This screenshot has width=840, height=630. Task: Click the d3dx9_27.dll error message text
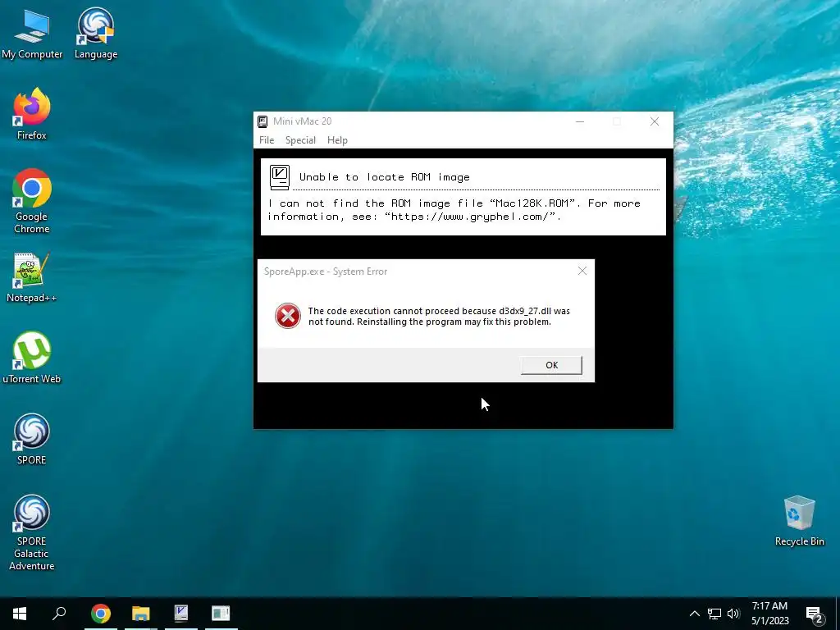click(439, 316)
